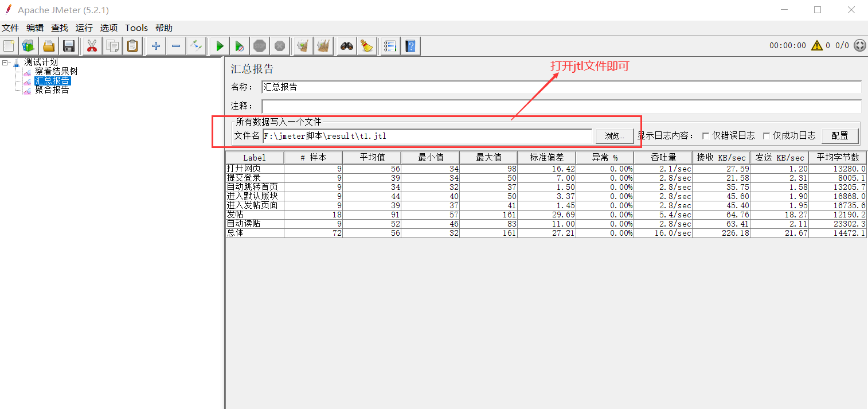Start the test with green play icon
The height and width of the screenshot is (409, 868).
(219, 46)
